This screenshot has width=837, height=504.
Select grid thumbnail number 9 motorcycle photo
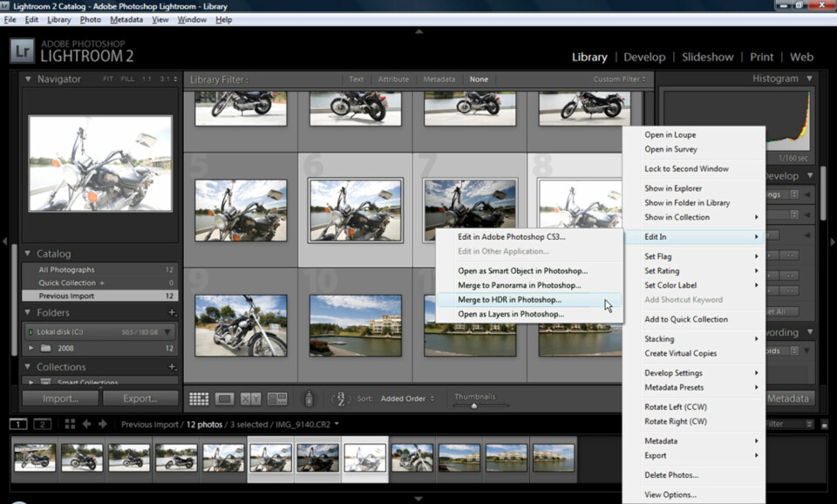[241, 325]
